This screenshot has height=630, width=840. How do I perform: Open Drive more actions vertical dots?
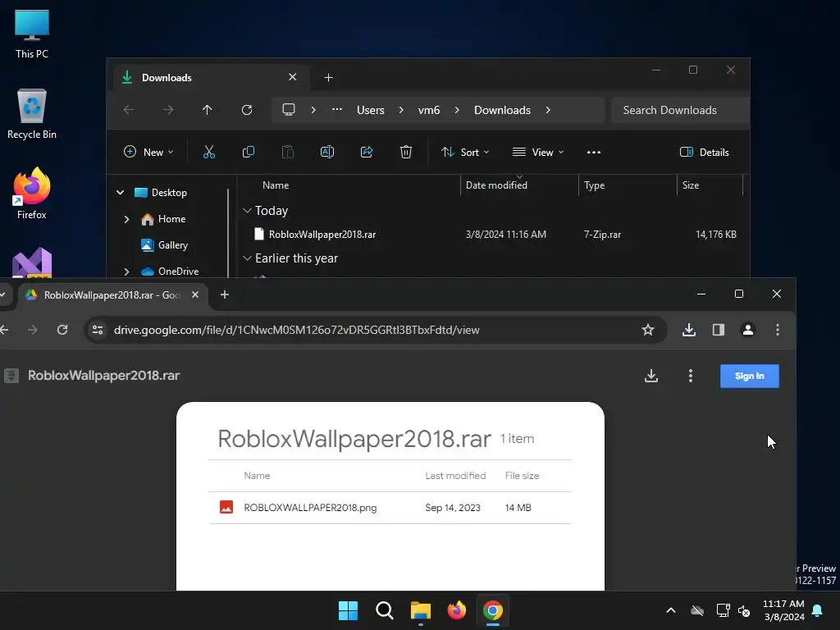[x=691, y=376]
